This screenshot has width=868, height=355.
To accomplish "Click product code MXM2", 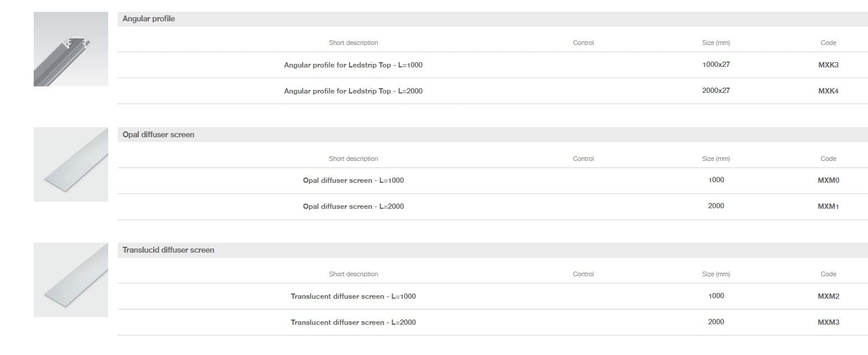I will tap(828, 296).
